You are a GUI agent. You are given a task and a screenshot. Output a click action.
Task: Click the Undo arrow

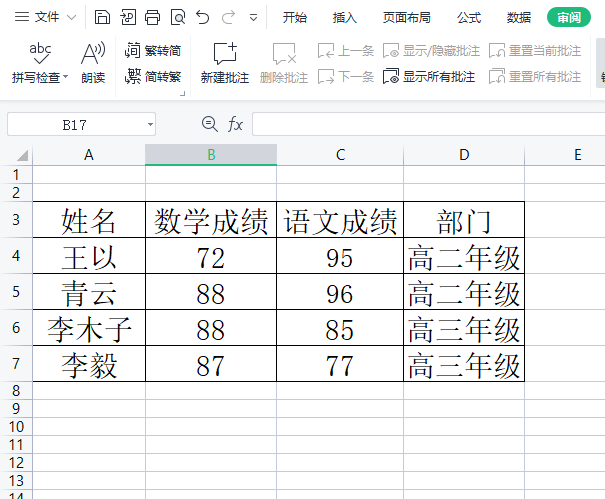(203, 17)
